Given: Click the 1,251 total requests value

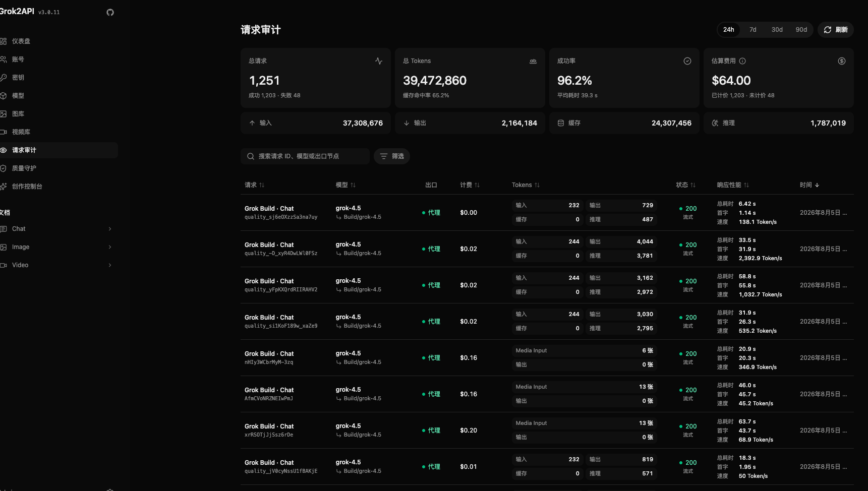Looking at the screenshot, I should click(x=264, y=81).
